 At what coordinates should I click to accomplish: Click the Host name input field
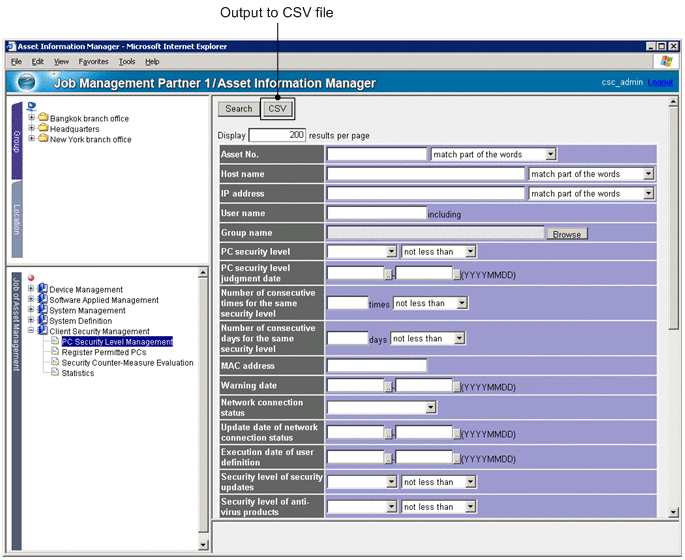426,174
